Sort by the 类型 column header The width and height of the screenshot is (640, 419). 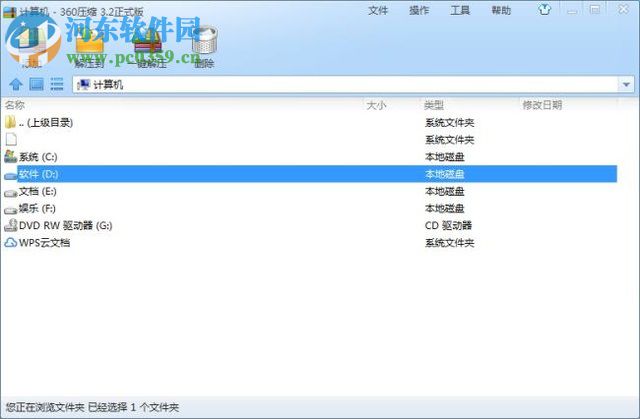tap(433, 105)
